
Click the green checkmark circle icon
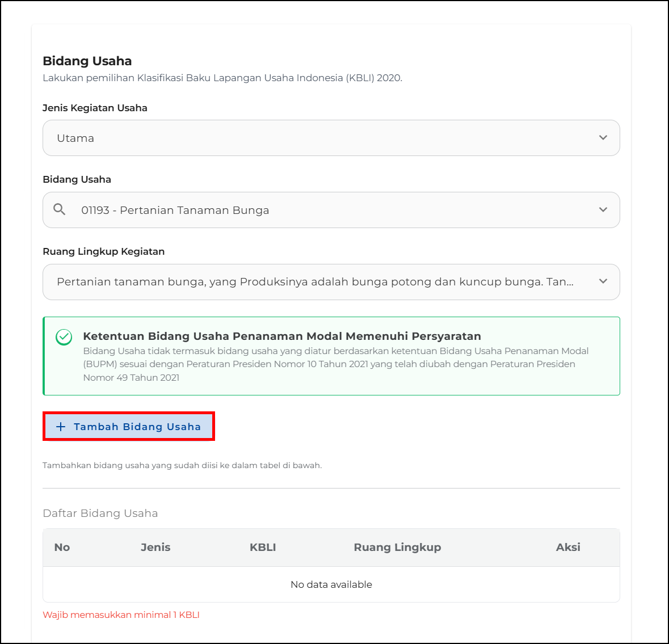coord(64,337)
